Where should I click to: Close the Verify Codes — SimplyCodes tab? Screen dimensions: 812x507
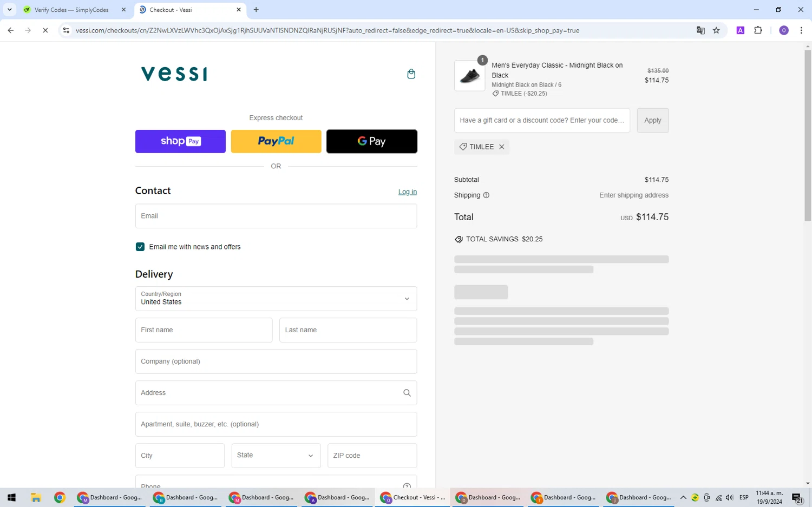123,10
